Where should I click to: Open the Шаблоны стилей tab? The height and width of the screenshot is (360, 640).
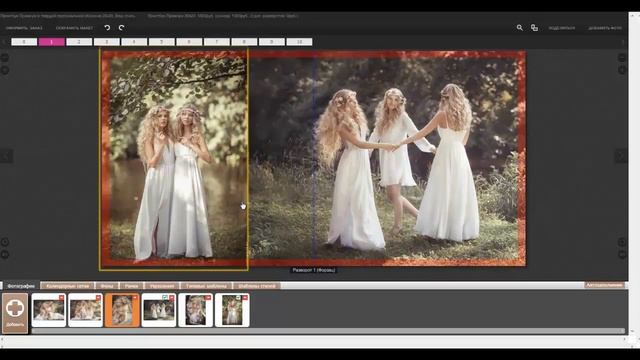coord(257,286)
